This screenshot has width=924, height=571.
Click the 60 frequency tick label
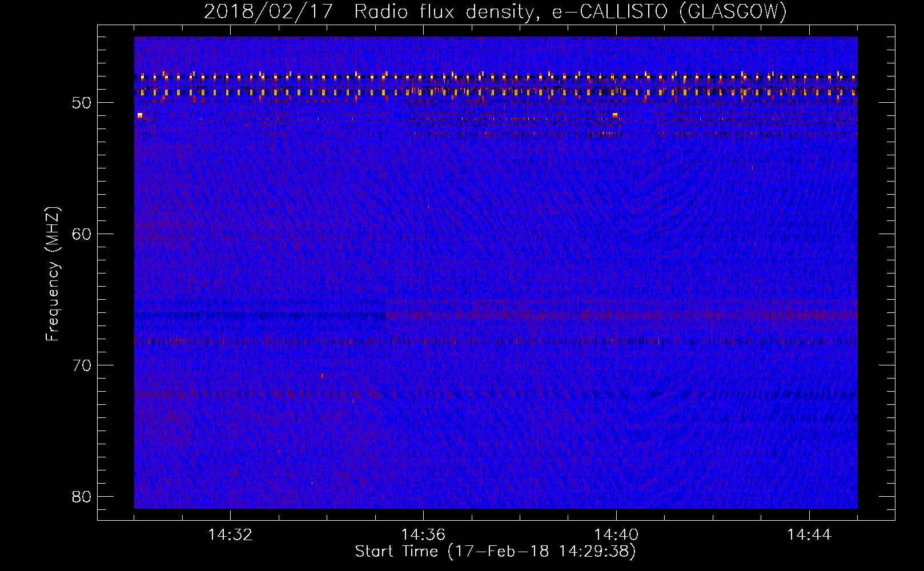click(82, 234)
